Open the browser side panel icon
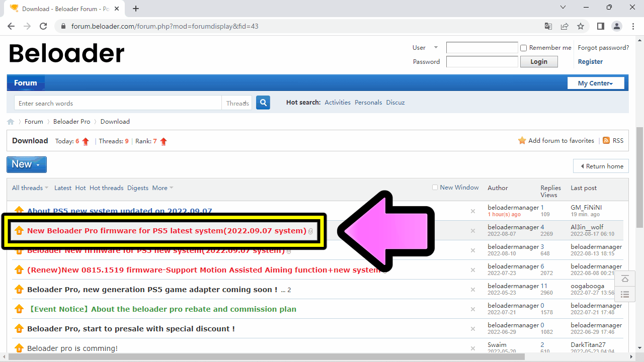The height and width of the screenshot is (362, 644). (x=601, y=26)
